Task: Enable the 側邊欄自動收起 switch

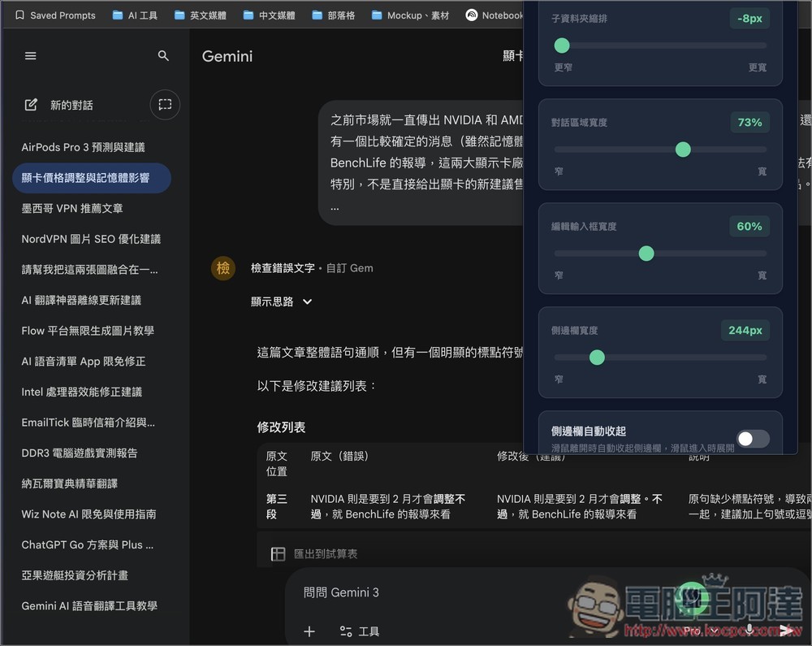Action: pos(752,438)
